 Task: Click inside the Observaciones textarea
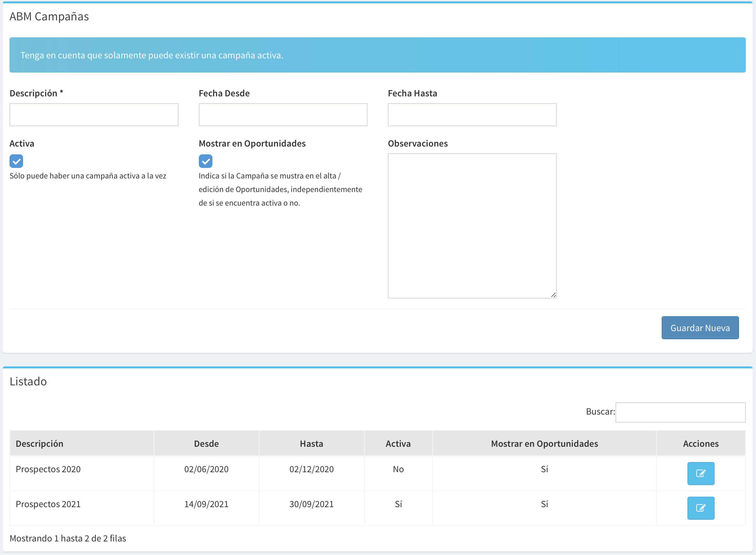click(x=472, y=226)
